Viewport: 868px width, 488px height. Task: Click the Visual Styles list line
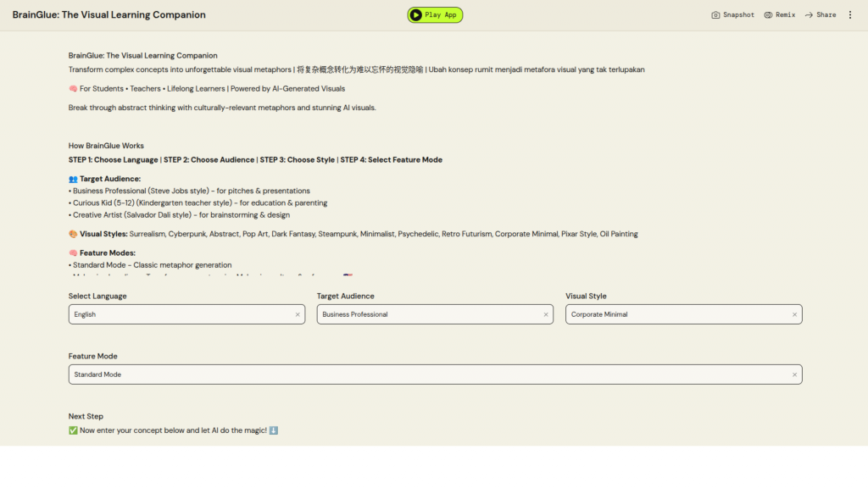pos(353,234)
